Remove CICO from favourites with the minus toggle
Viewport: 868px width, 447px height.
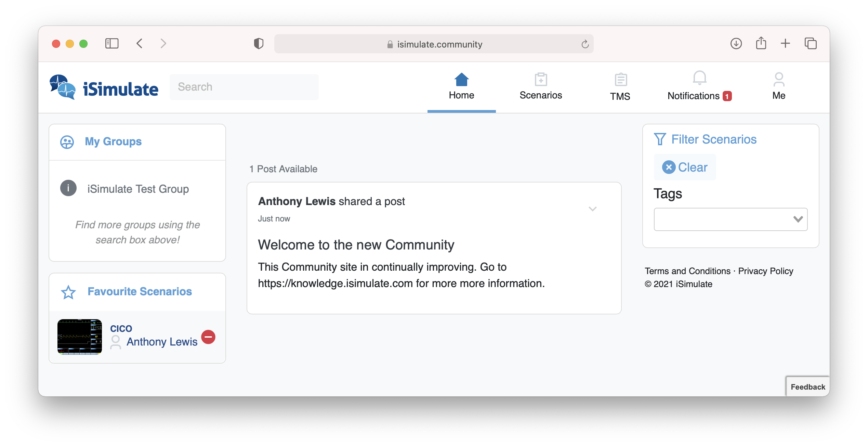click(x=208, y=337)
